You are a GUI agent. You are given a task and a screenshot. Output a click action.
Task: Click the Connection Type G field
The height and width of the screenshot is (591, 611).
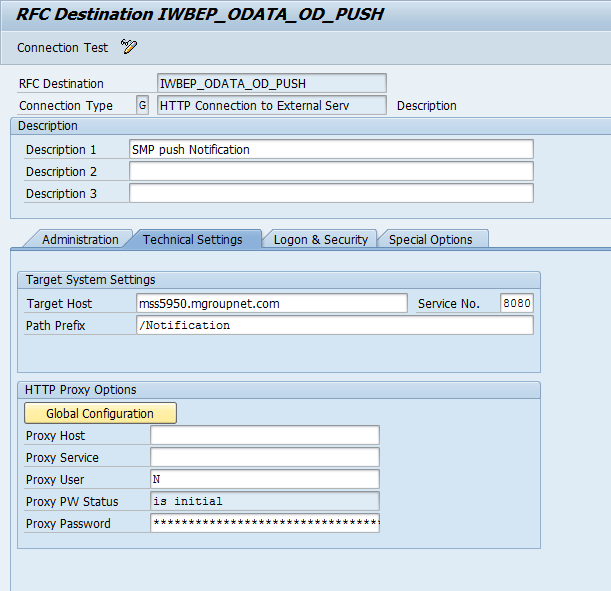pyautogui.click(x=142, y=105)
